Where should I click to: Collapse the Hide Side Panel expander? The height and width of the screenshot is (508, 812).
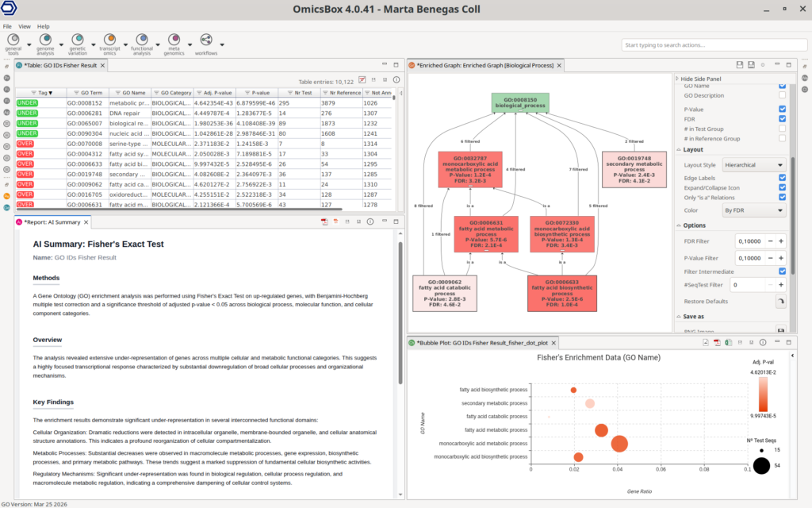tap(677, 79)
